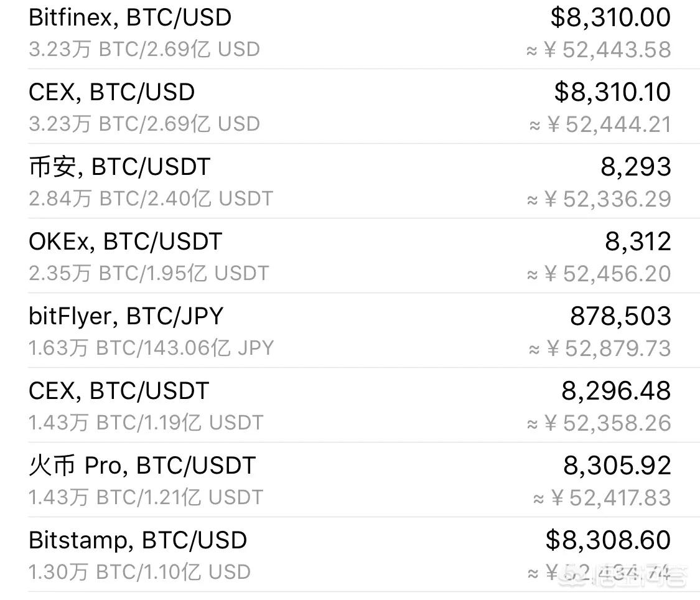Select the CEX BTC/USD listing
This screenshot has width=700, height=600.
point(112,92)
